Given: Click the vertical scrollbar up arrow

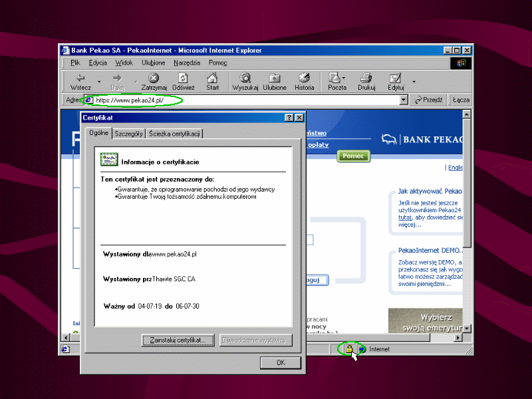Looking at the screenshot, I should pos(467,114).
